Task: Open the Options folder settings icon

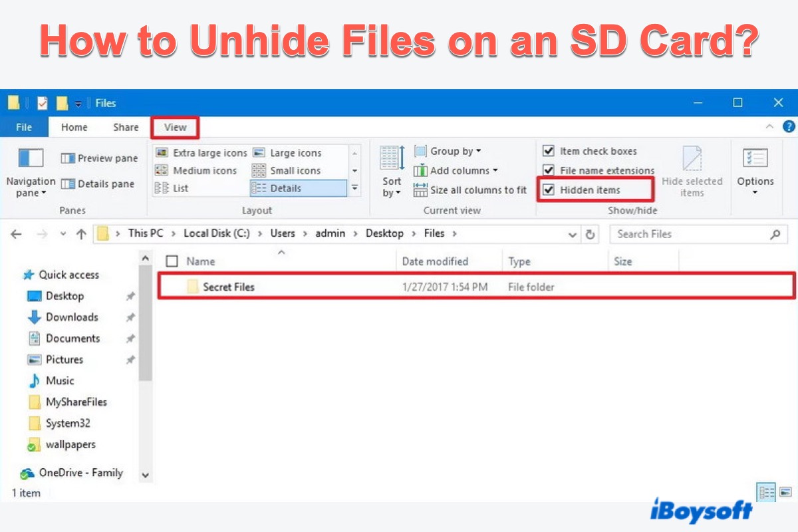Action: coord(755,160)
